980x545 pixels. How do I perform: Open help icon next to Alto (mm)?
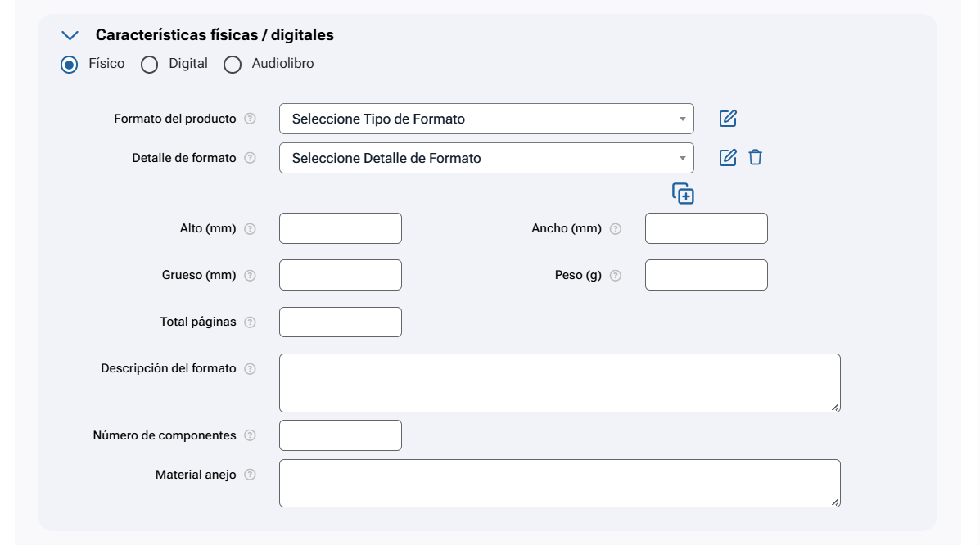[x=251, y=229]
